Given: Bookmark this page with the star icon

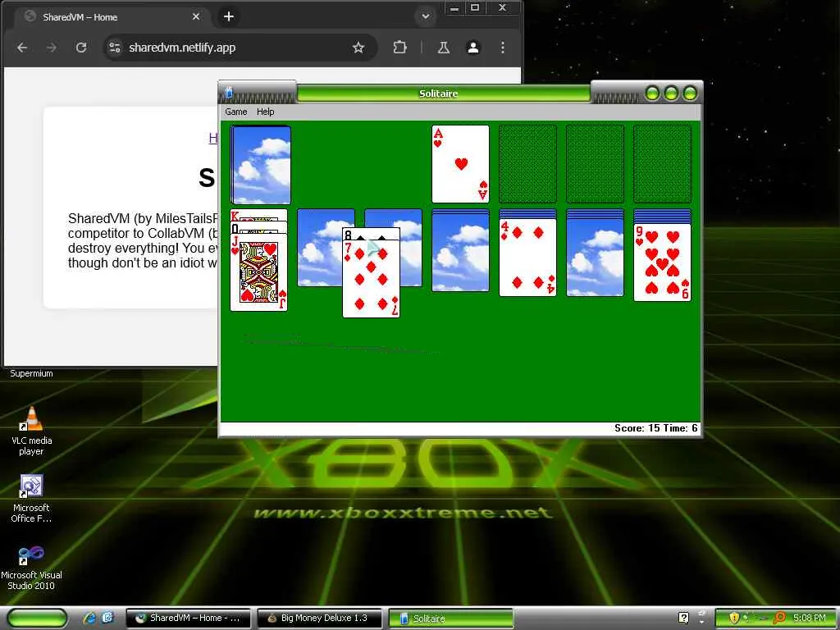Looking at the screenshot, I should (x=358, y=48).
